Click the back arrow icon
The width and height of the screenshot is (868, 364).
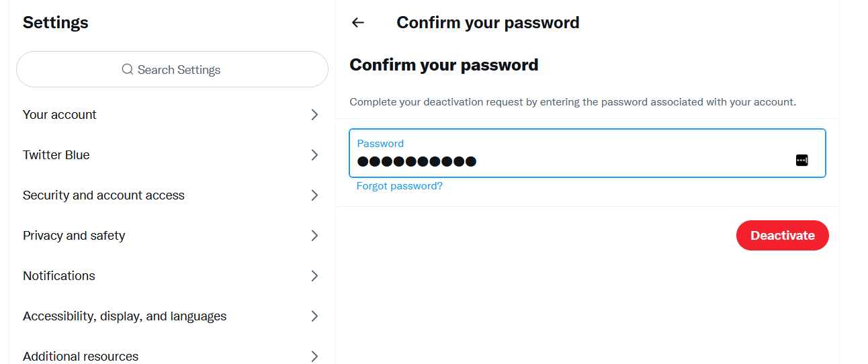[358, 22]
